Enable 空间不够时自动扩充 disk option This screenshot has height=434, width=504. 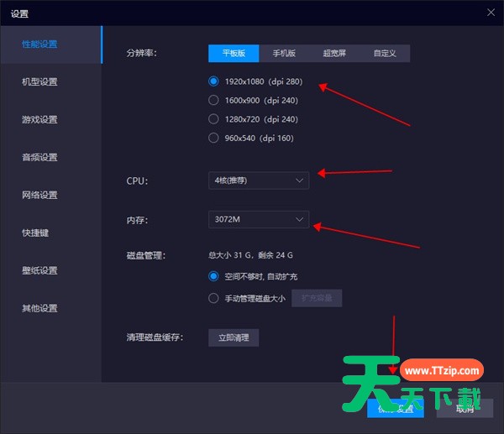coord(213,276)
